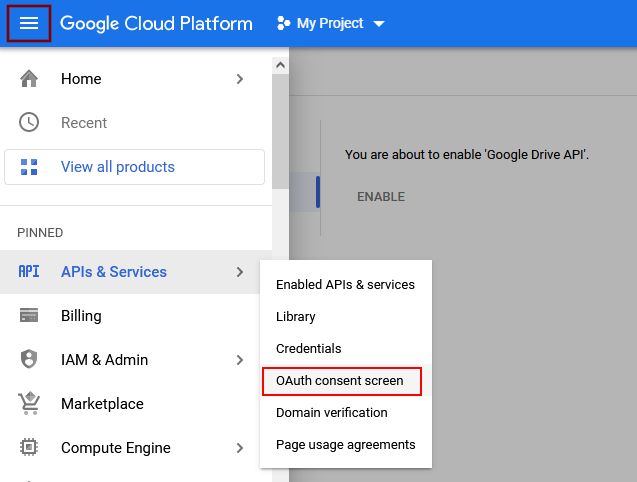Viewport: 637px width, 482px height.
Task: Open the Recent menu item
Action: coord(136,122)
